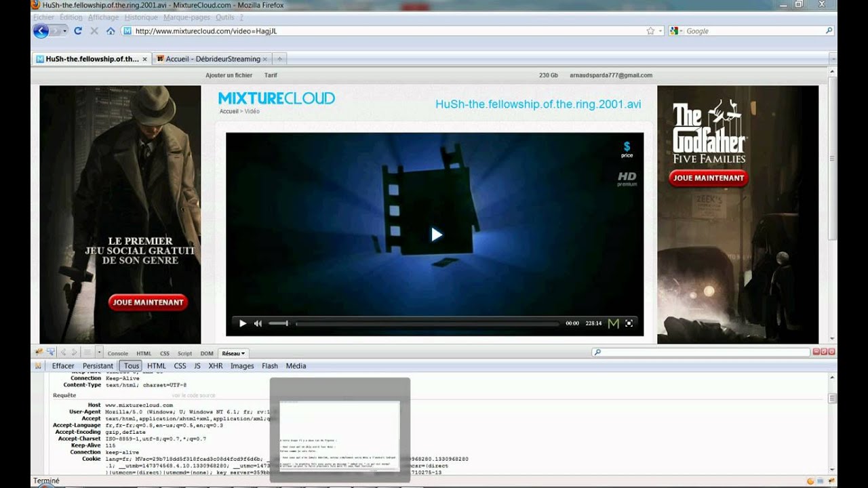Viewport: 868px width, 488px height.
Task: Filter network requests by Images
Action: pos(242,366)
